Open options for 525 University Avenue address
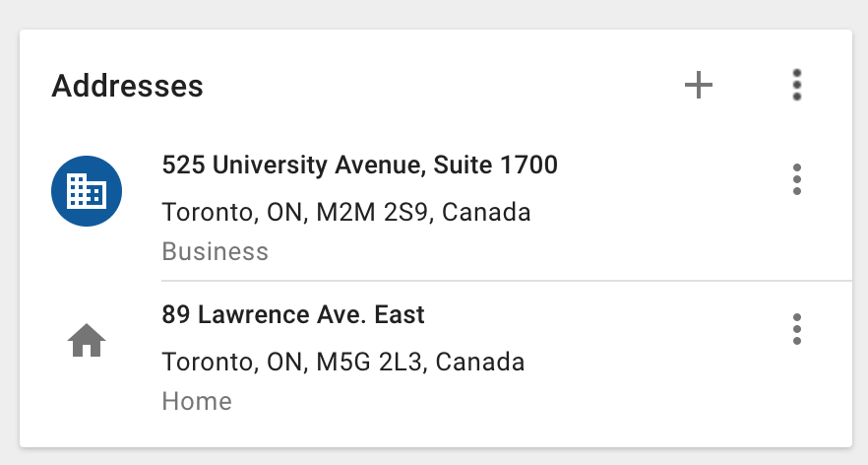This screenshot has height=465, width=868. [x=797, y=179]
